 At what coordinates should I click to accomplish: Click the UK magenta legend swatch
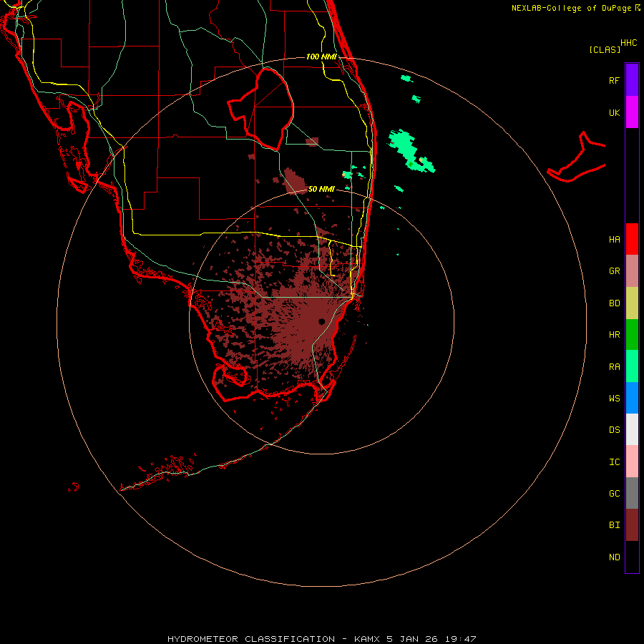click(x=632, y=112)
